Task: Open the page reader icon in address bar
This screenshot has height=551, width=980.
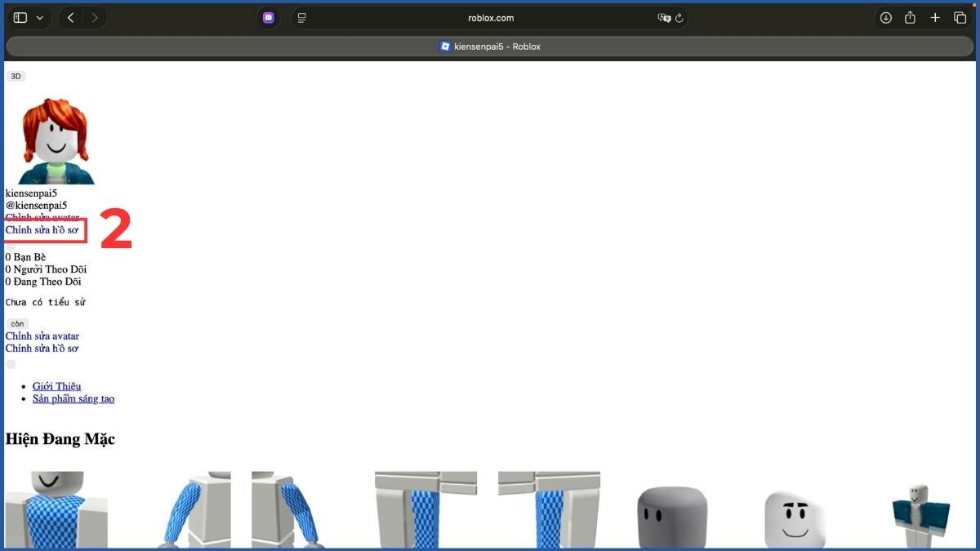Action: [x=302, y=18]
